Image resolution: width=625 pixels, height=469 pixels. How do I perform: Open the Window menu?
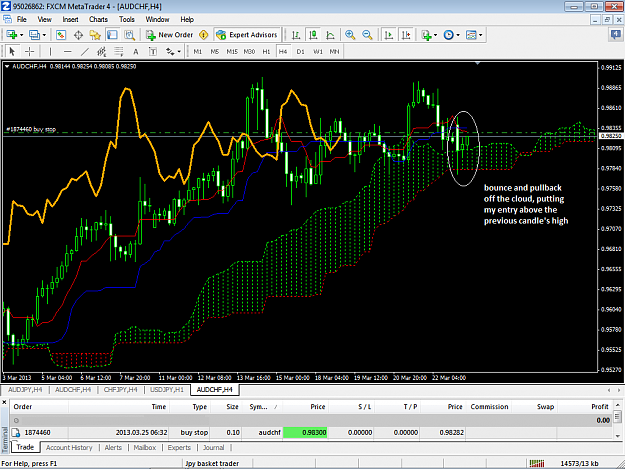point(157,19)
